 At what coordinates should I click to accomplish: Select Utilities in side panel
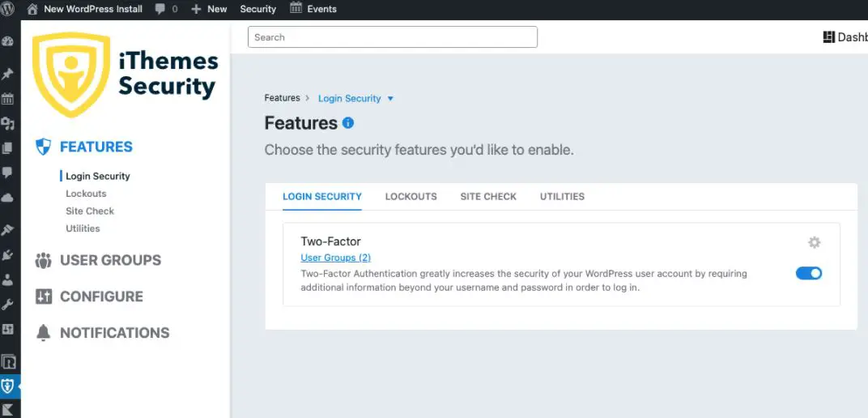83,228
